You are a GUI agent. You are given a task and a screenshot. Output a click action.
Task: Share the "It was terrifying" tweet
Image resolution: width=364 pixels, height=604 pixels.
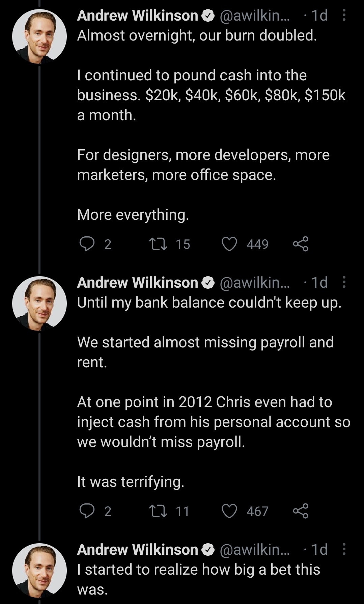(300, 511)
